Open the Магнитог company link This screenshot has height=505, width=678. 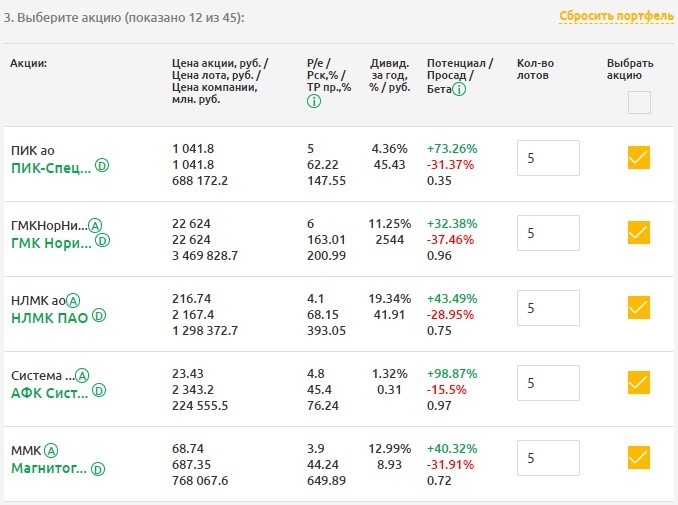[x=49, y=467]
